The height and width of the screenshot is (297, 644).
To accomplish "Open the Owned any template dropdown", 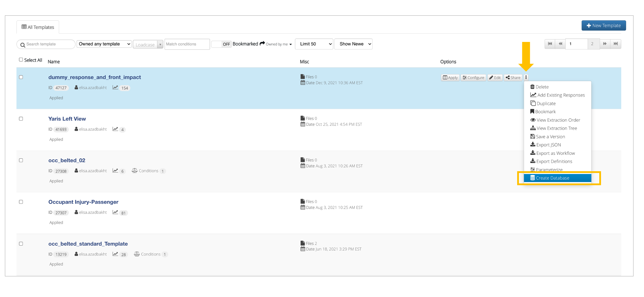I will pyautogui.click(x=104, y=44).
